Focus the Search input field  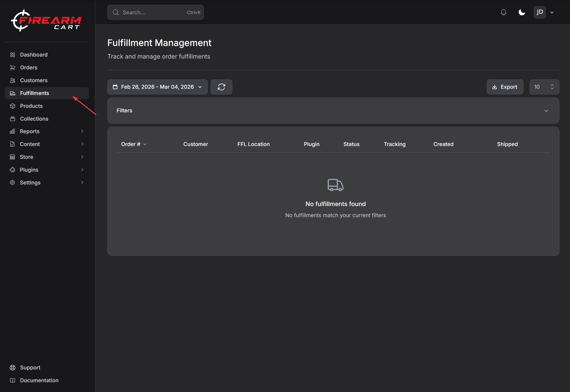pyautogui.click(x=156, y=12)
